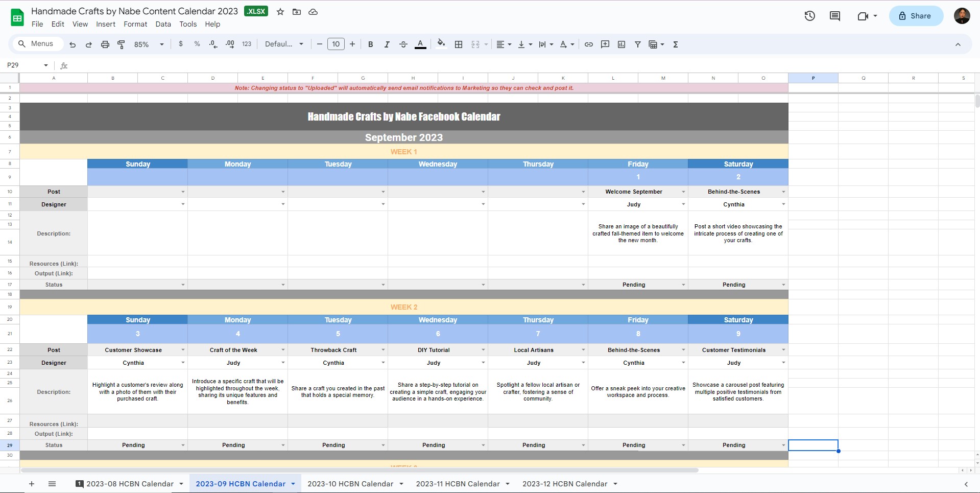
Task: Click the Share button
Action: 916,16
